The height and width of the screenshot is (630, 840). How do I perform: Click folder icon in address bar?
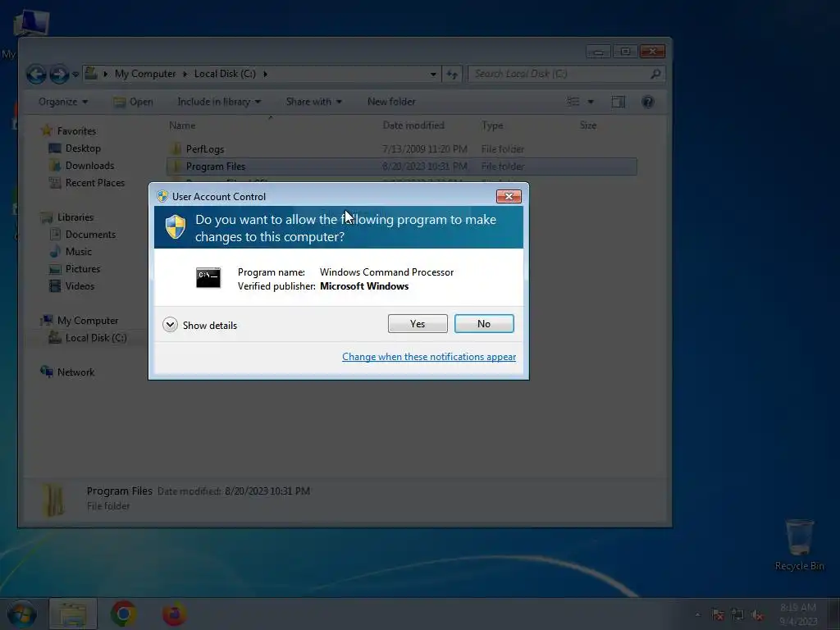[92, 73]
